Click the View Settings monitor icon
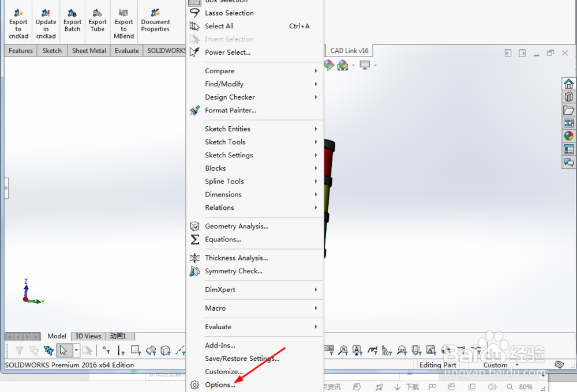This screenshot has width=577, height=392. click(x=365, y=65)
